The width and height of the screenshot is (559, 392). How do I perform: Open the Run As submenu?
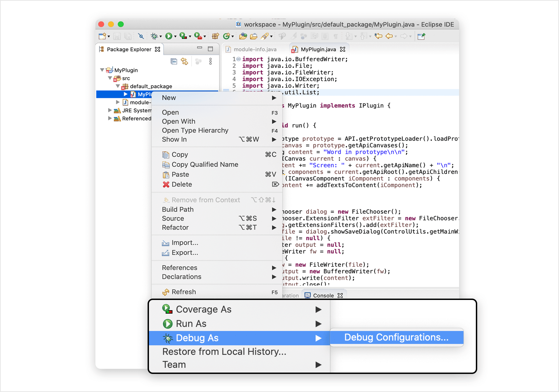(x=240, y=324)
